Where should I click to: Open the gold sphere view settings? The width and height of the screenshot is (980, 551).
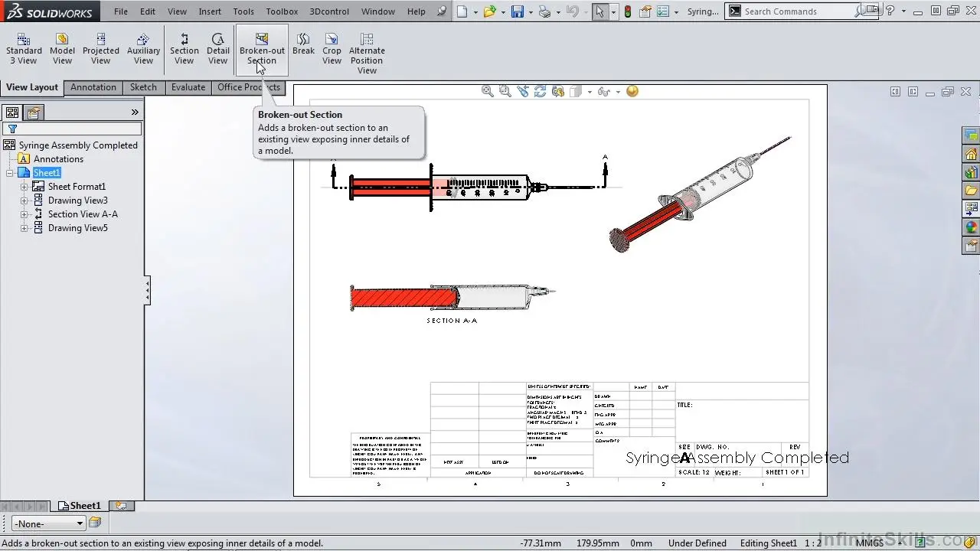[x=632, y=91]
